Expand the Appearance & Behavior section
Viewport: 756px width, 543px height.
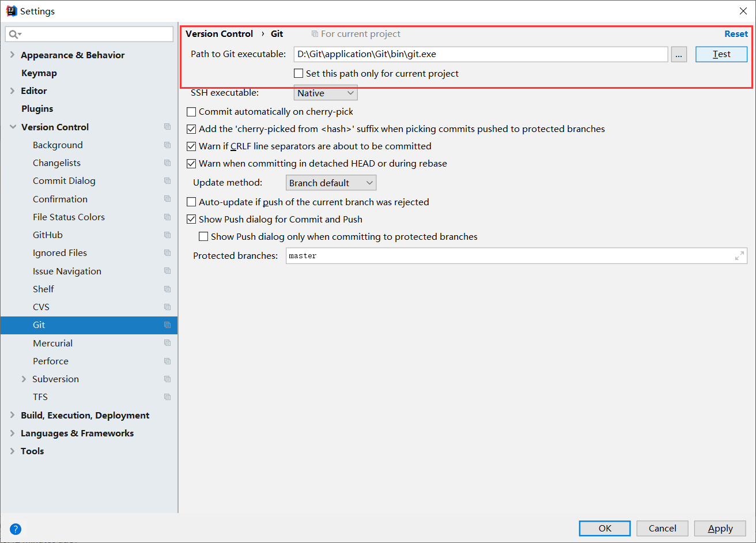tap(13, 55)
